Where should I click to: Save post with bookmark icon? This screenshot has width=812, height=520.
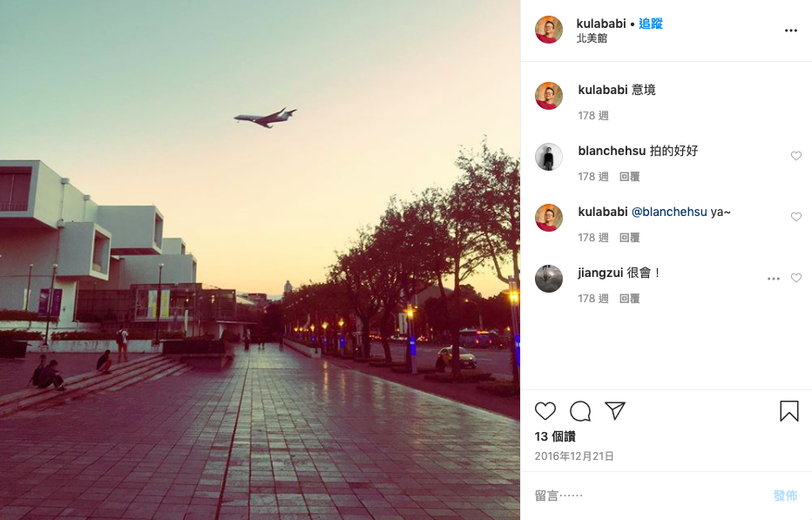789,411
